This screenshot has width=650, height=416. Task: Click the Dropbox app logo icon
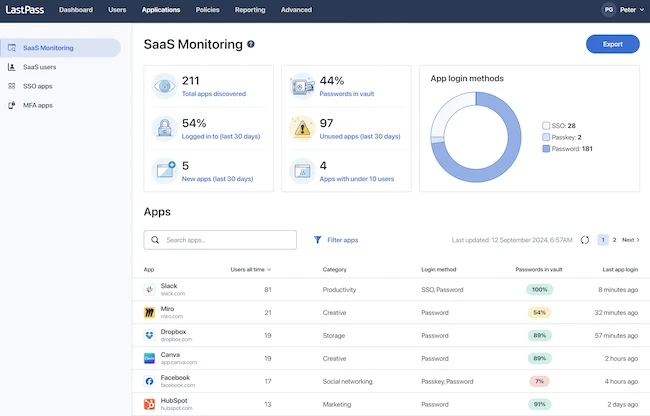pyautogui.click(x=149, y=335)
